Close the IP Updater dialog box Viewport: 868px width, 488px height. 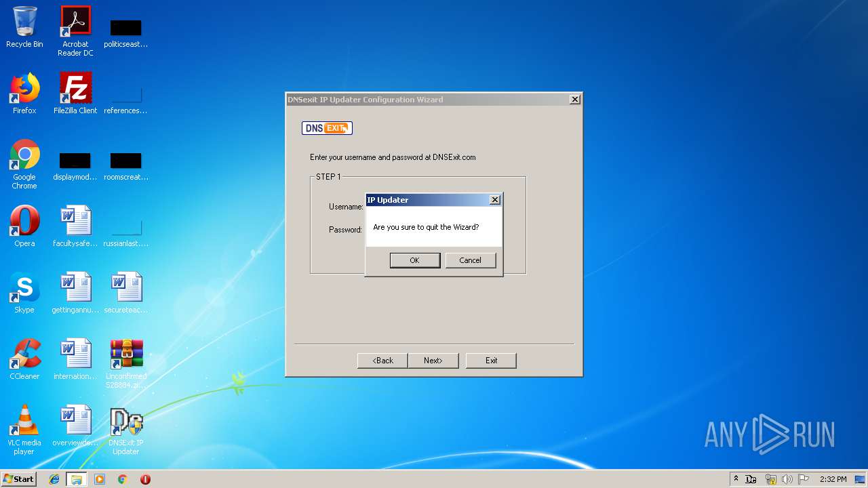(495, 200)
